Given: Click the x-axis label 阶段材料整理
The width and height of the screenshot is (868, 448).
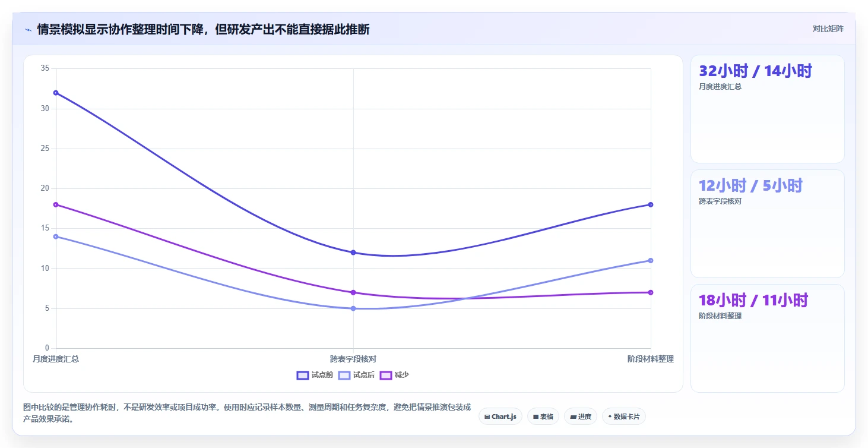Looking at the screenshot, I should pyautogui.click(x=651, y=359).
